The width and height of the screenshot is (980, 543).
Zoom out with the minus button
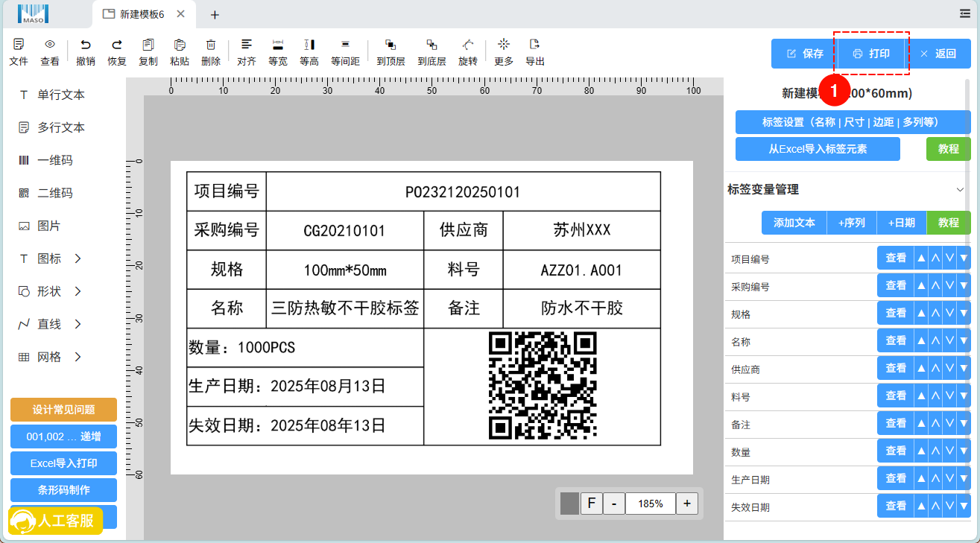[614, 504]
